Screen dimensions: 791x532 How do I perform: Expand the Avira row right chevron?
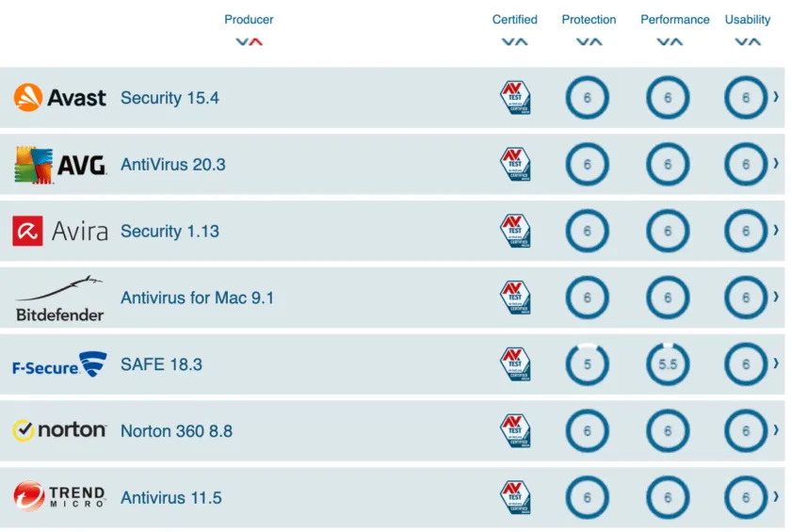pos(776,231)
